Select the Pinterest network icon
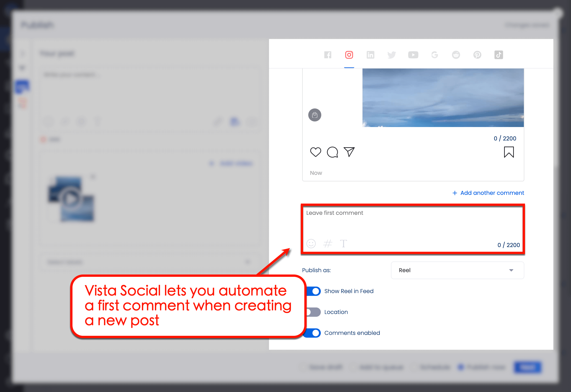 [x=477, y=55]
